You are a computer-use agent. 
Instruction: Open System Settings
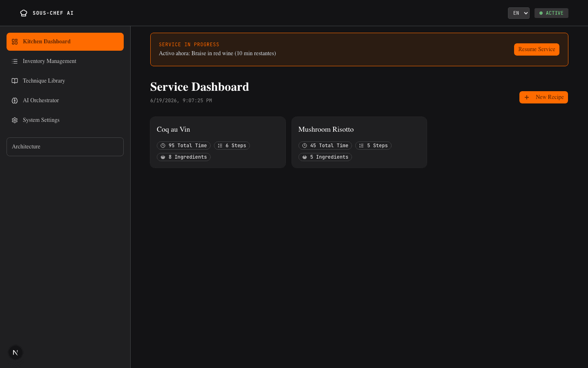65,120
